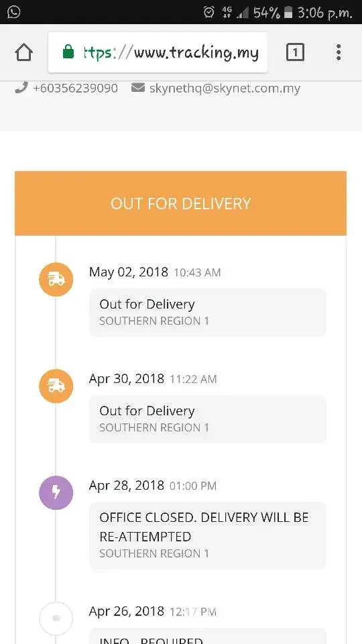Select the OFFICE CLOSED re-attempt card
This screenshot has width=362, height=644.
coord(208,535)
